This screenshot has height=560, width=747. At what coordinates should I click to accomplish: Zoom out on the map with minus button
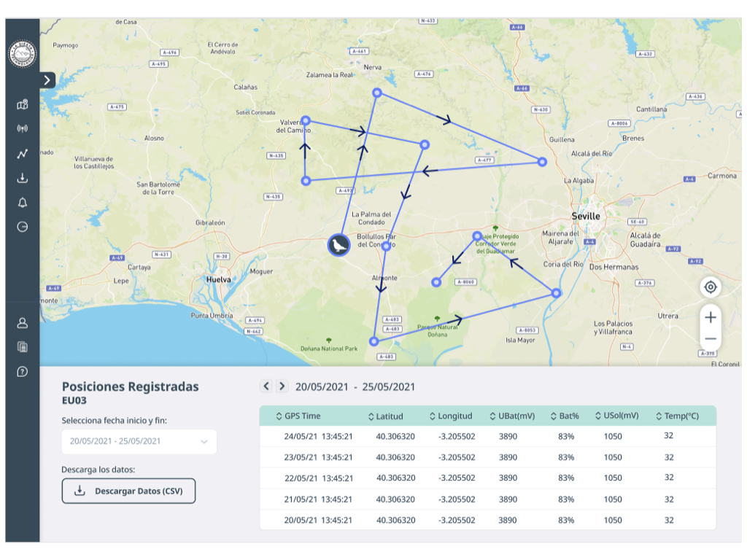coord(711,339)
